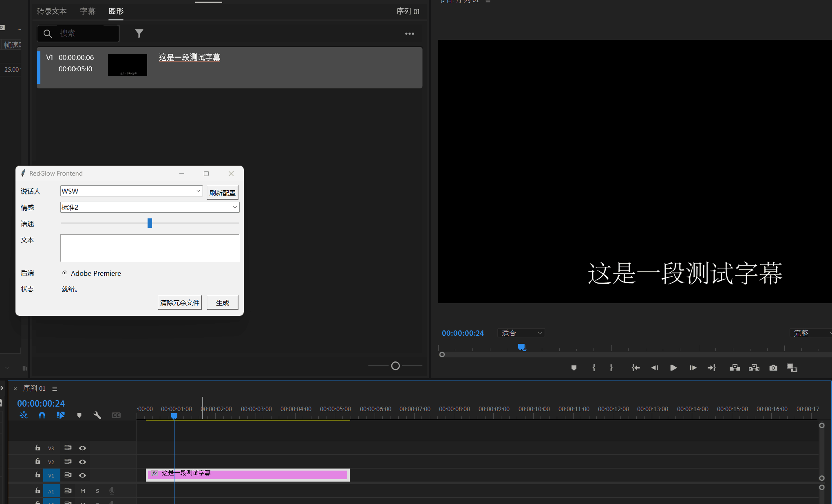Toggle linked selection in timeline
Screen dimensions: 832x504
61,415
